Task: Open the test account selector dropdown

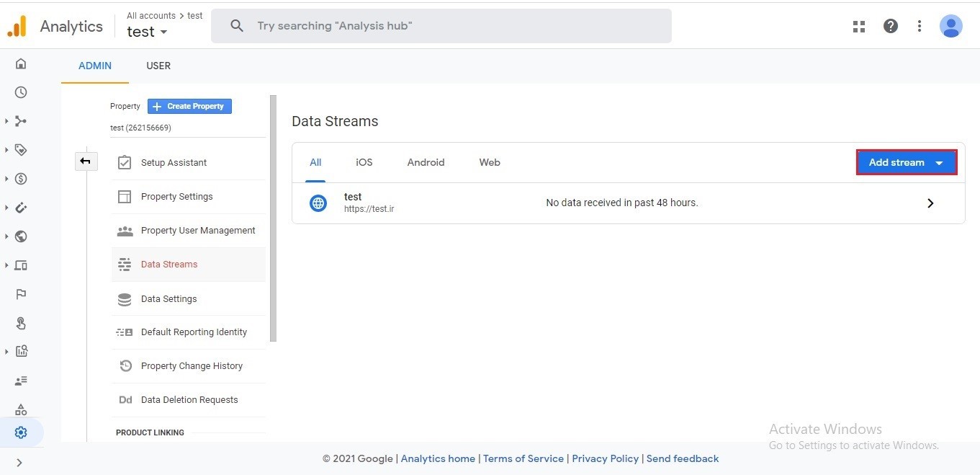Action: coord(148,32)
